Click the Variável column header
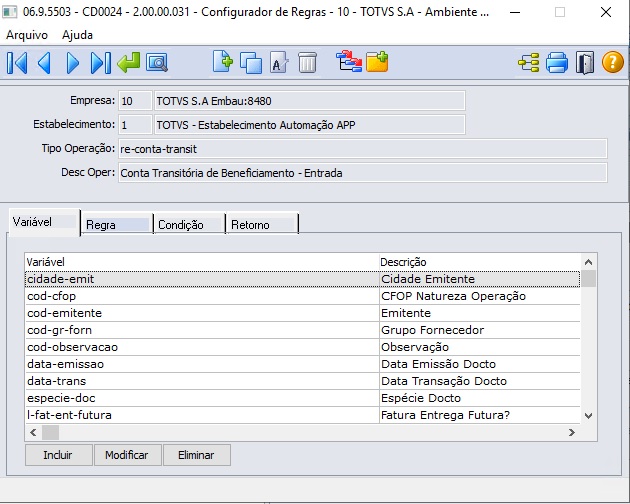 202,262
